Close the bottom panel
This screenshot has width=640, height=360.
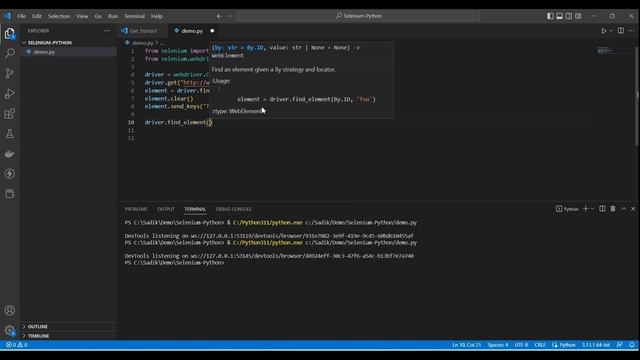click(x=633, y=209)
